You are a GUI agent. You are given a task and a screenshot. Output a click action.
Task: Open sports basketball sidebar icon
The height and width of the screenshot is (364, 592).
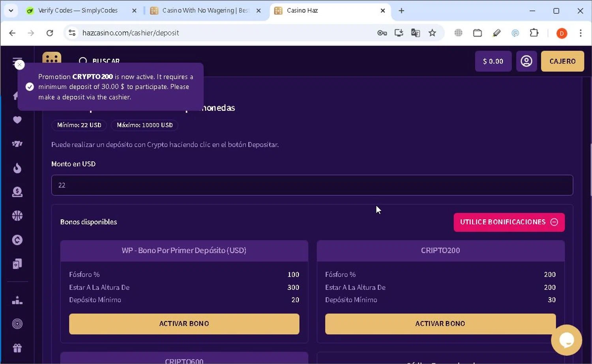point(17,216)
